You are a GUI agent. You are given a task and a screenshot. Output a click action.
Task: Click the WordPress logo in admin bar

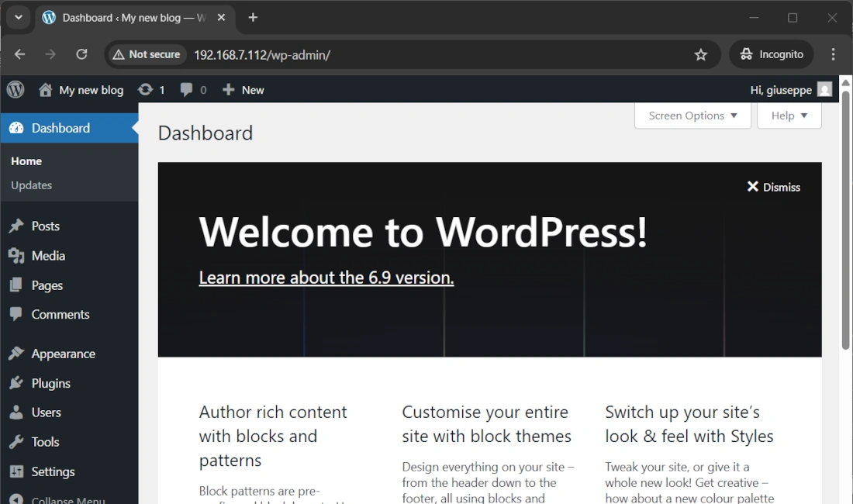[15, 89]
